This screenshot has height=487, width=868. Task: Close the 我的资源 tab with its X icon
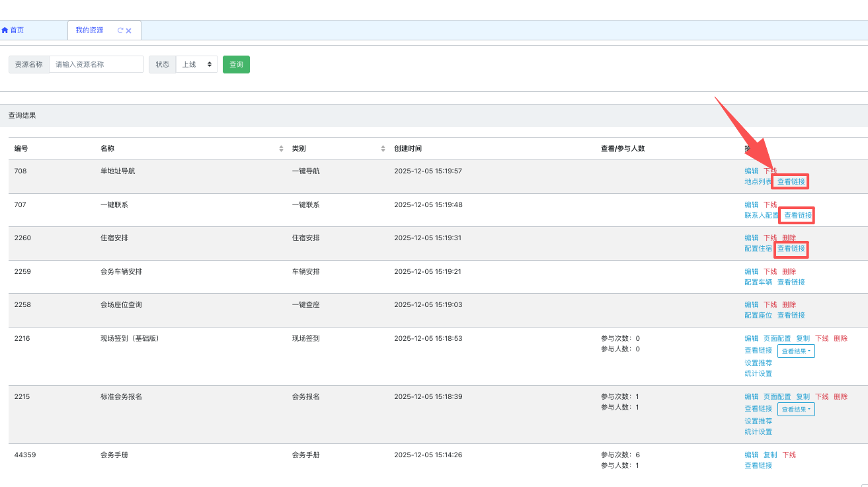point(129,30)
